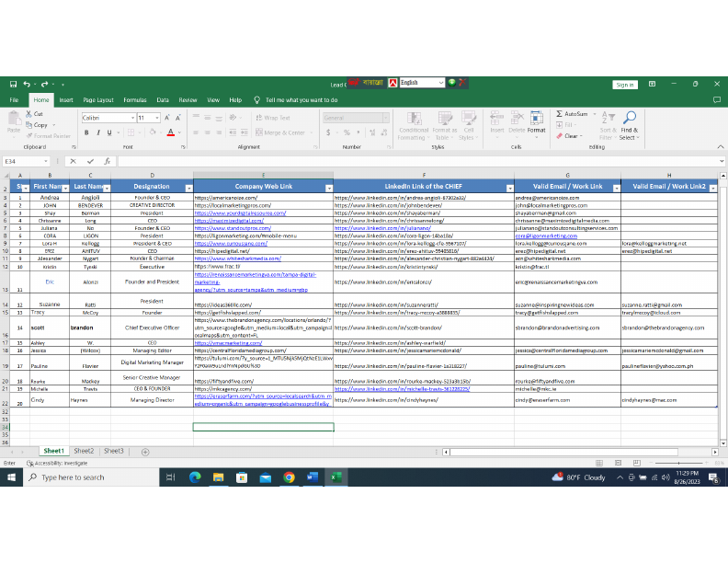The height and width of the screenshot is (563, 728).
Task: Click the Save icon in title bar
Action: pos(13,84)
